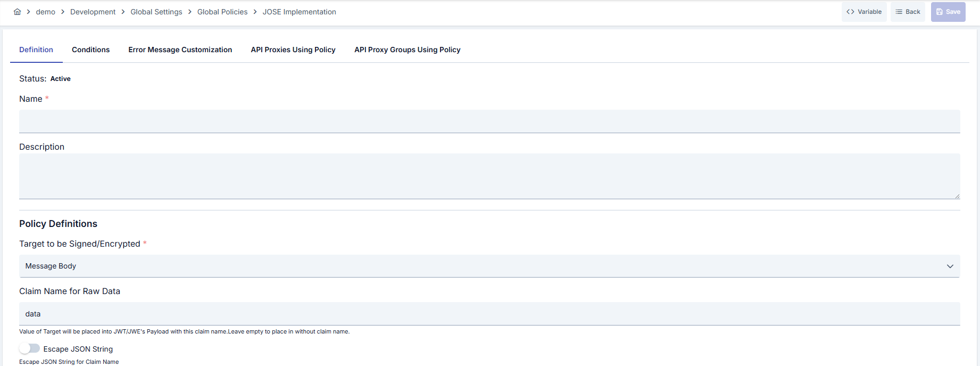Go to Global Settings breadcrumb
The width and height of the screenshot is (980, 366).
(156, 12)
